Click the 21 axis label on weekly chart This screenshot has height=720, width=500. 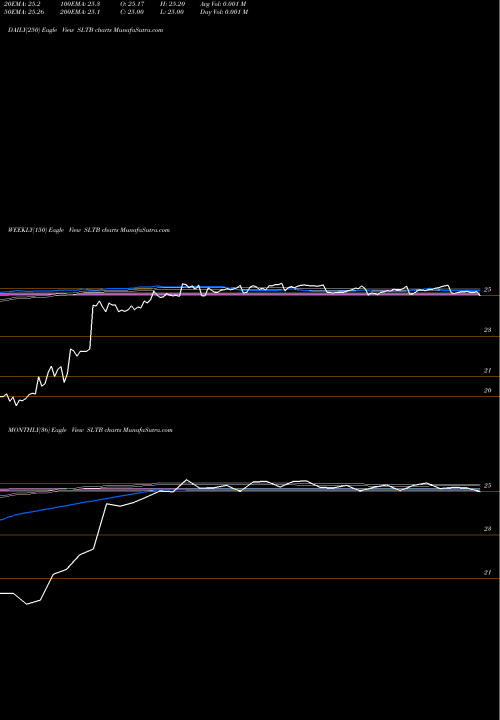[x=488, y=370]
